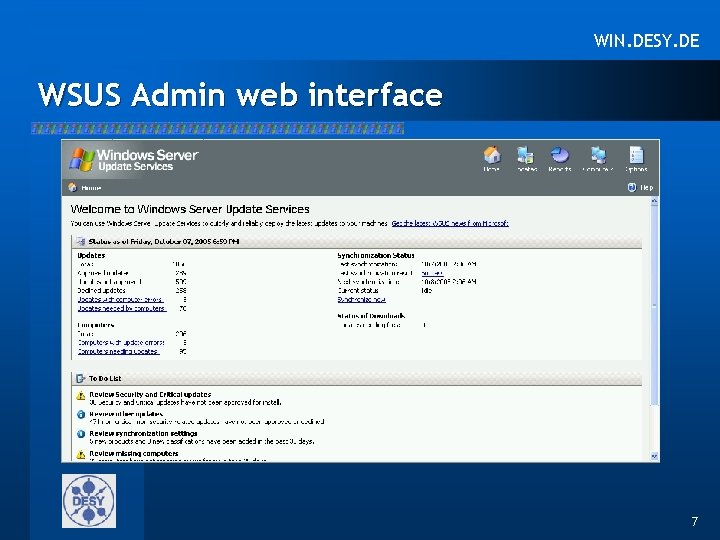The width and height of the screenshot is (720, 540).
Task: Click the WSUS Admin web interface title
Action: tap(240, 95)
